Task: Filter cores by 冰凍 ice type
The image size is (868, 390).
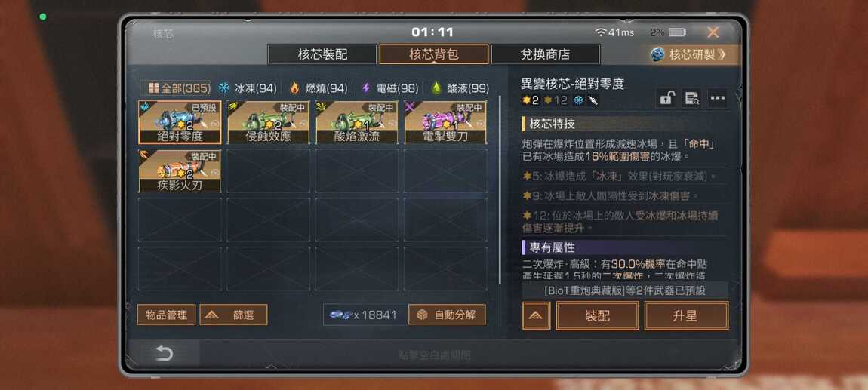Action: pyautogui.click(x=248, y=88)
